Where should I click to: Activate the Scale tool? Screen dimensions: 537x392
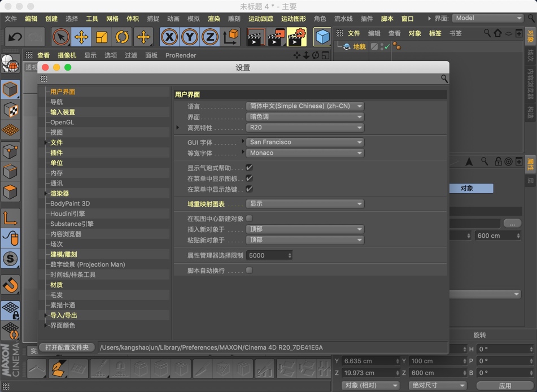coord(102,37)
